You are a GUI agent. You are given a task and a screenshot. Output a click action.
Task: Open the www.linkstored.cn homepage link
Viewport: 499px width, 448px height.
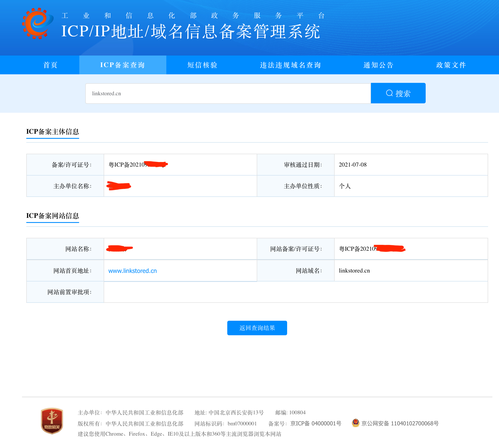(133, 271)
